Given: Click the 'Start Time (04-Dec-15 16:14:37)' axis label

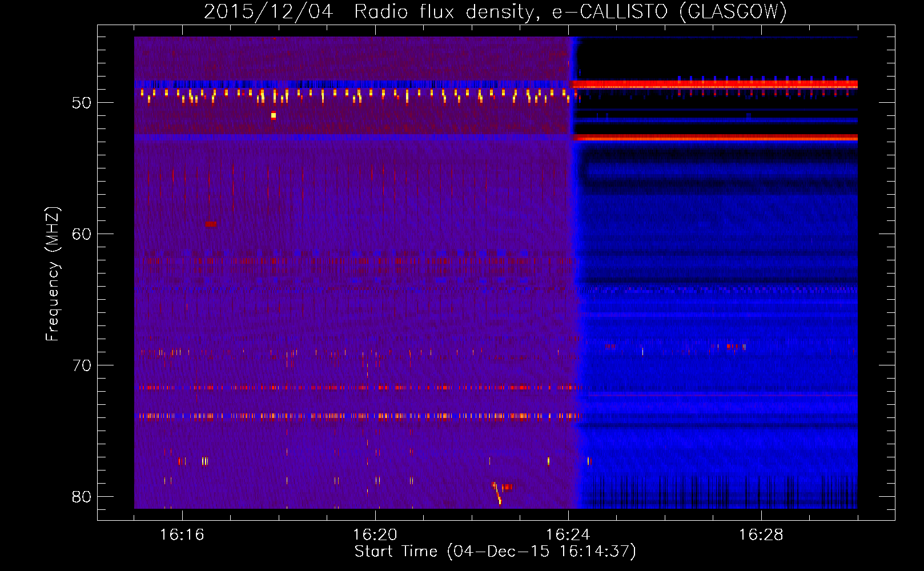Looking at the screenshot, I should coord(495,552).
